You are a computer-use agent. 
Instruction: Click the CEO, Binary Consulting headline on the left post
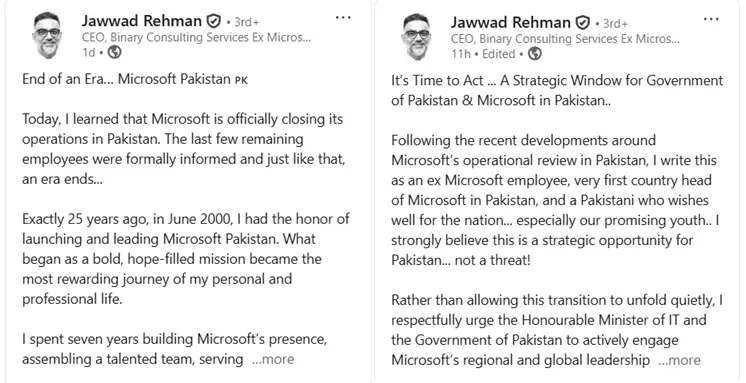(196, 37)
